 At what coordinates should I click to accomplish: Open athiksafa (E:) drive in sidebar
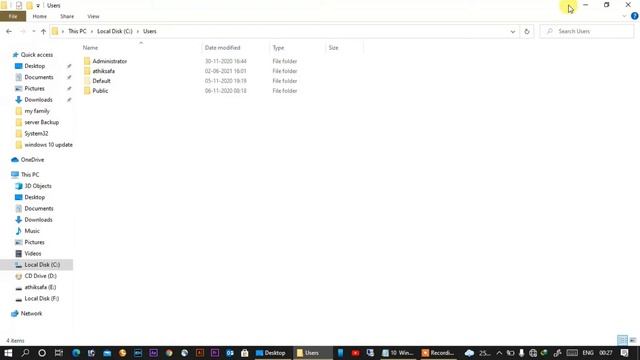coord(40,287)
